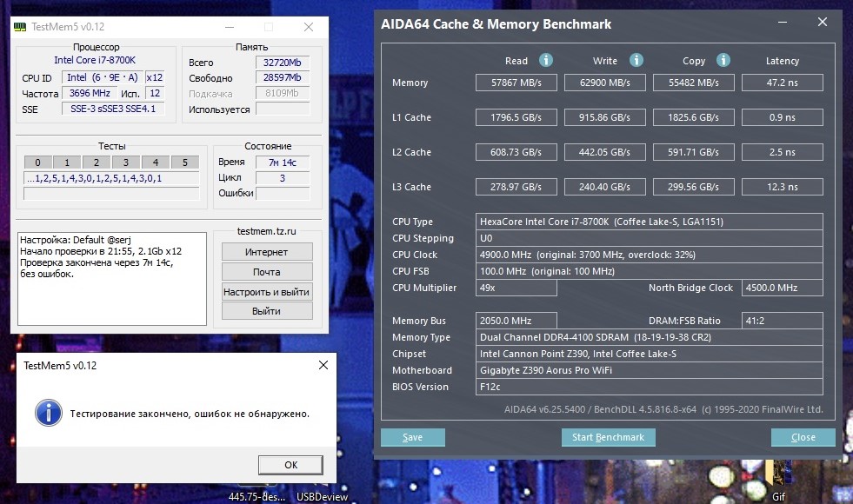Click L1 Cache Write 915.86 GB/s
Screen dimensions: 853x504
(605, 117)
